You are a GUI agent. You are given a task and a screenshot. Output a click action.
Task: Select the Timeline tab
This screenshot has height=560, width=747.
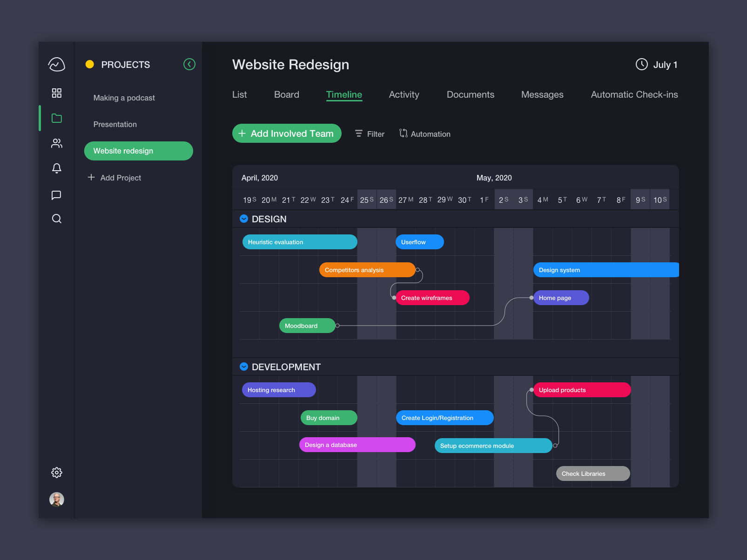344,94
